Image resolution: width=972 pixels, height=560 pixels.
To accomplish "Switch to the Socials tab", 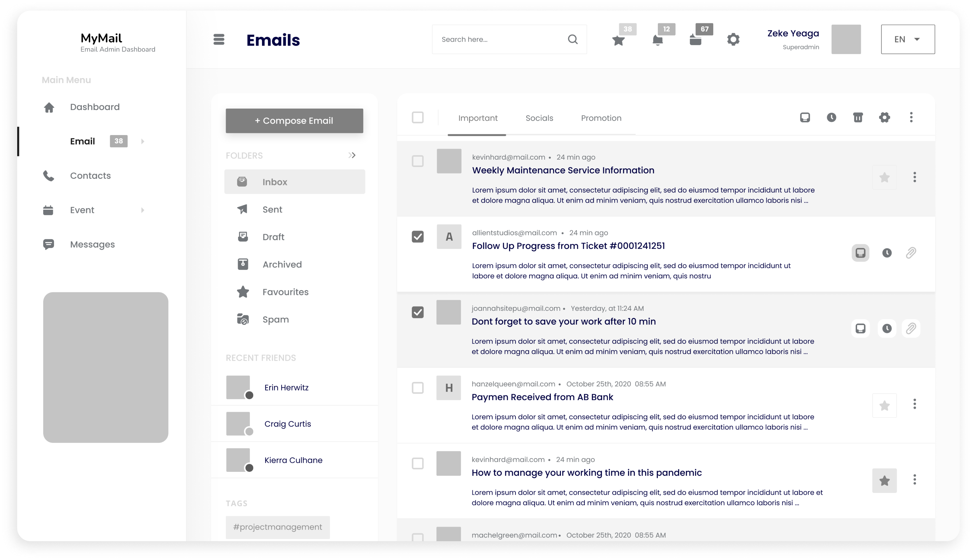I will point(539,118).
